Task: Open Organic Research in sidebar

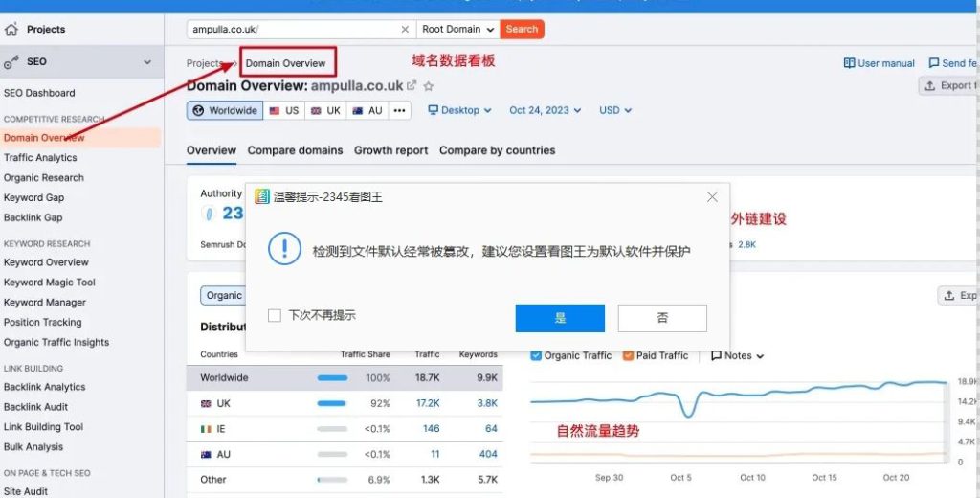Action: tap(44, 178)
